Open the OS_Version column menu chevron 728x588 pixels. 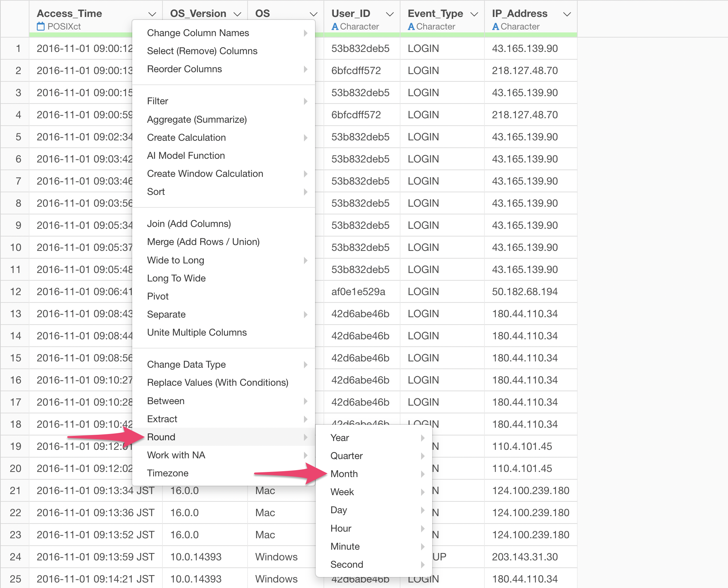tap(238, 14)
